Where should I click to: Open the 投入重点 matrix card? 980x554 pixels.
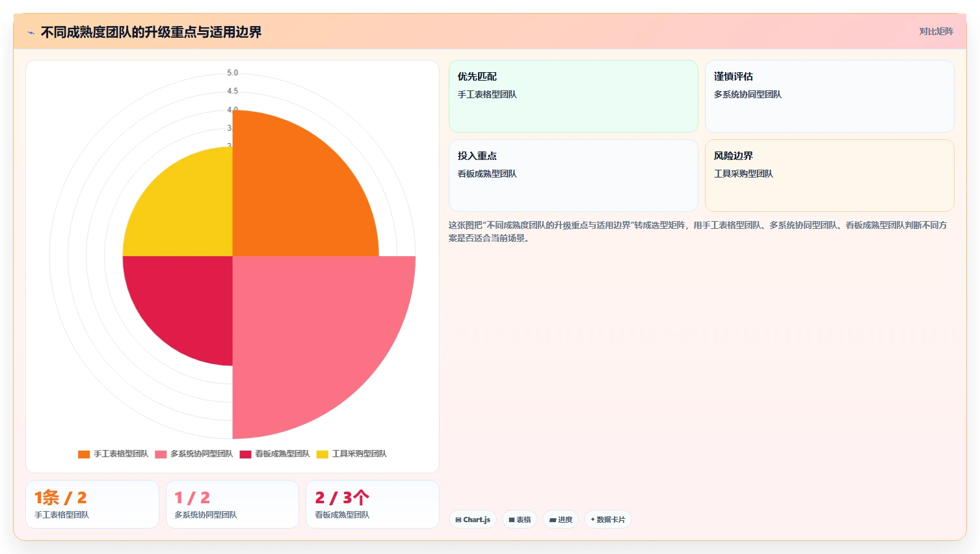(x=573, y=176)
